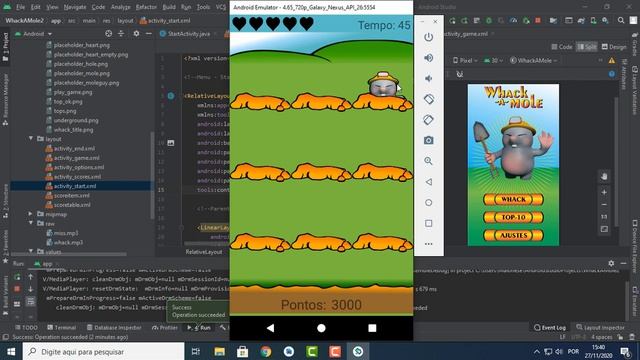Tap the bottom-left mole hole
This screenshot has height=360, width=640.
tap(260, 242)
